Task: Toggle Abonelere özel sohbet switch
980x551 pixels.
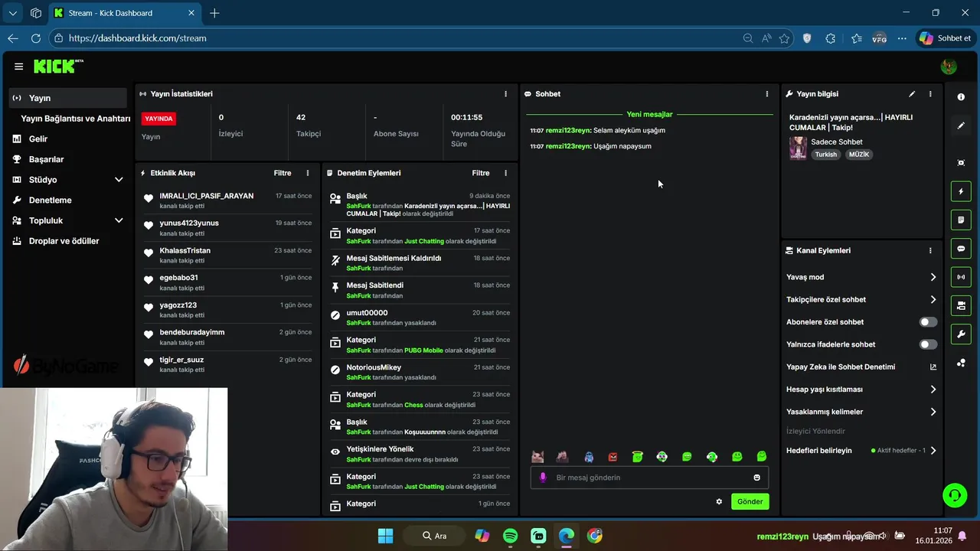Action: tap(928, 322)
